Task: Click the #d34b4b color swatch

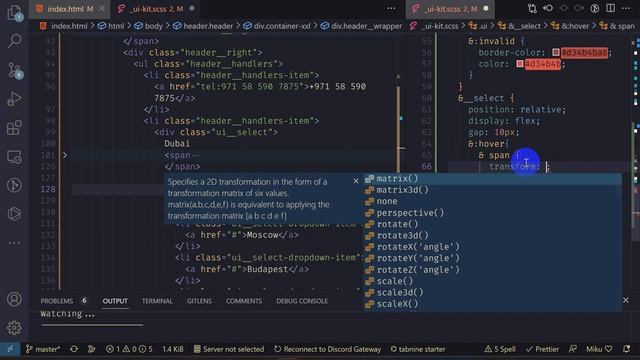Action: pos(520,64)
